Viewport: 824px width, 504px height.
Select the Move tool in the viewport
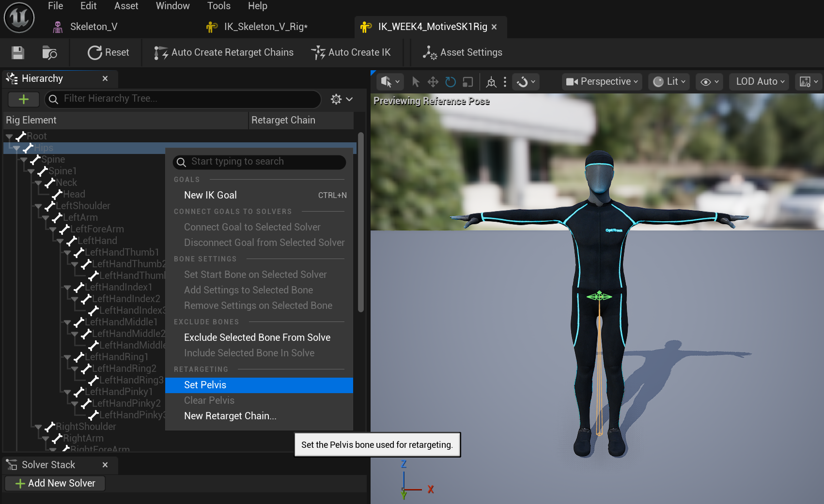pos(433,81)
